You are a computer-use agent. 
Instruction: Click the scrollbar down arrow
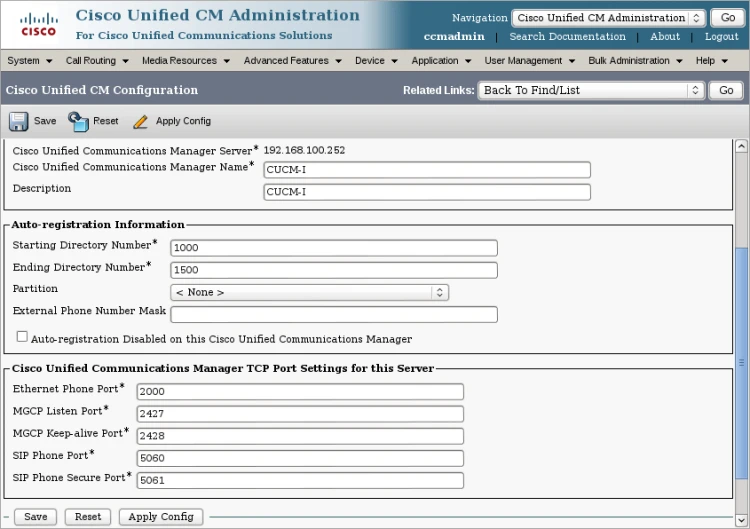(741, 520)
